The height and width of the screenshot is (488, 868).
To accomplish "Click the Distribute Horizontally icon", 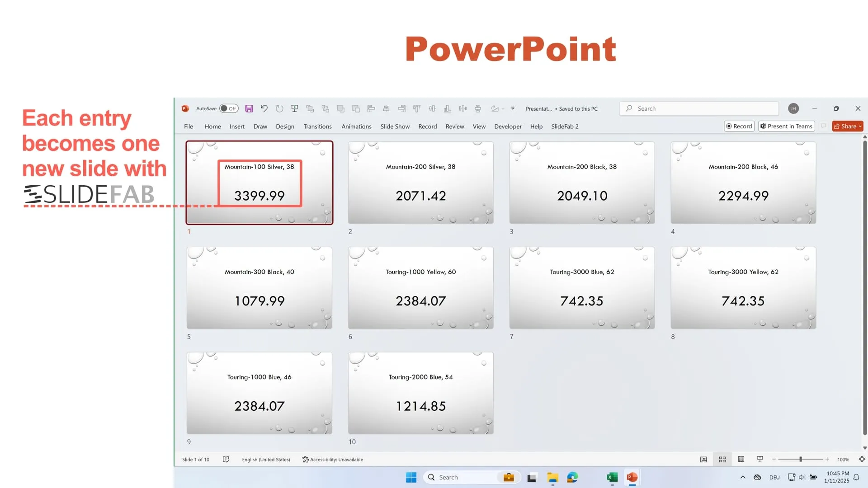I will (x=462, y=108).
